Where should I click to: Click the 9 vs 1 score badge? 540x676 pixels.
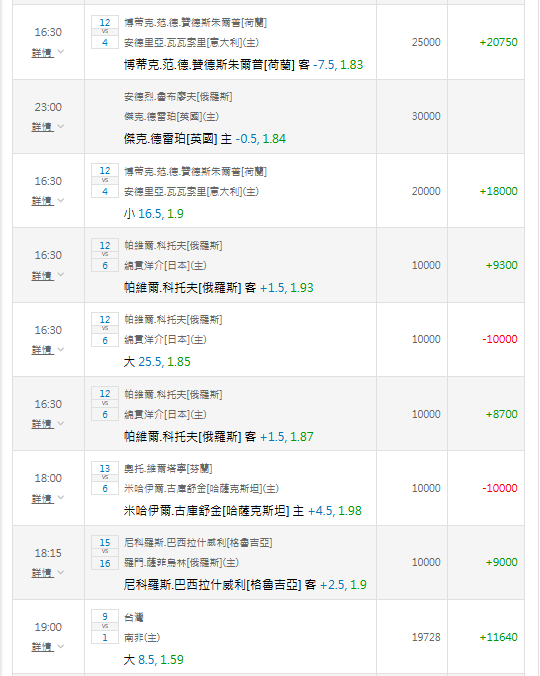point(105,627)
